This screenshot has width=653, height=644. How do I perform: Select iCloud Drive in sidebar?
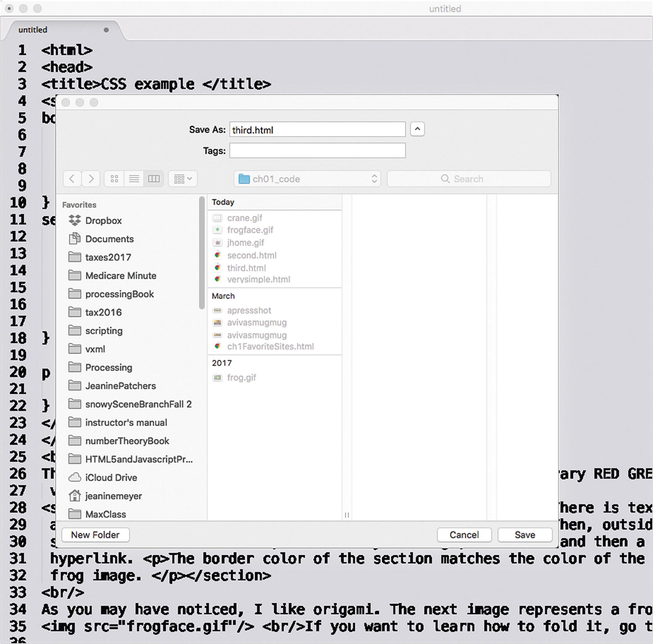tap(111, 478)
